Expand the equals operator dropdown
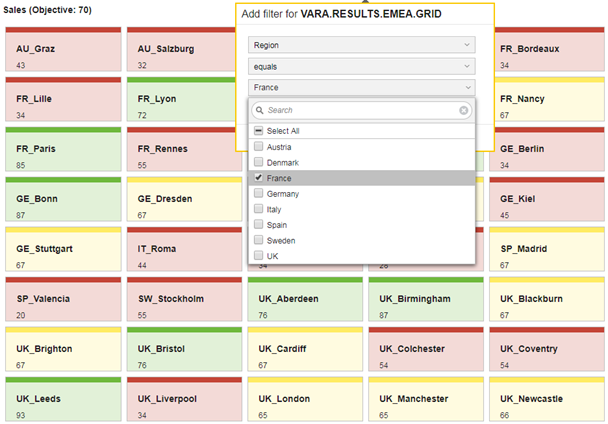The image size is (608, 424). click(x=361, y=66)
